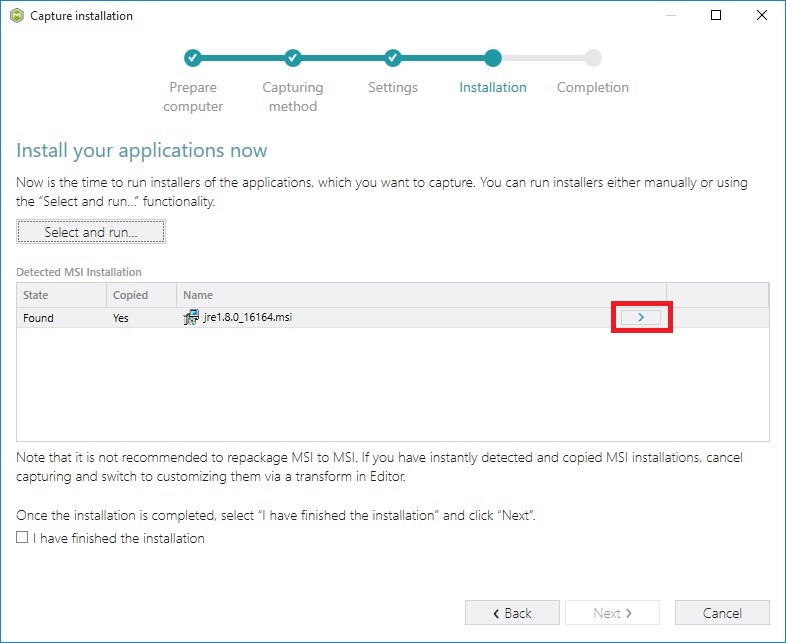Screen dimensions: 786x643
Task: Check 'I have finished the installation'
Action: pos(22,537)
